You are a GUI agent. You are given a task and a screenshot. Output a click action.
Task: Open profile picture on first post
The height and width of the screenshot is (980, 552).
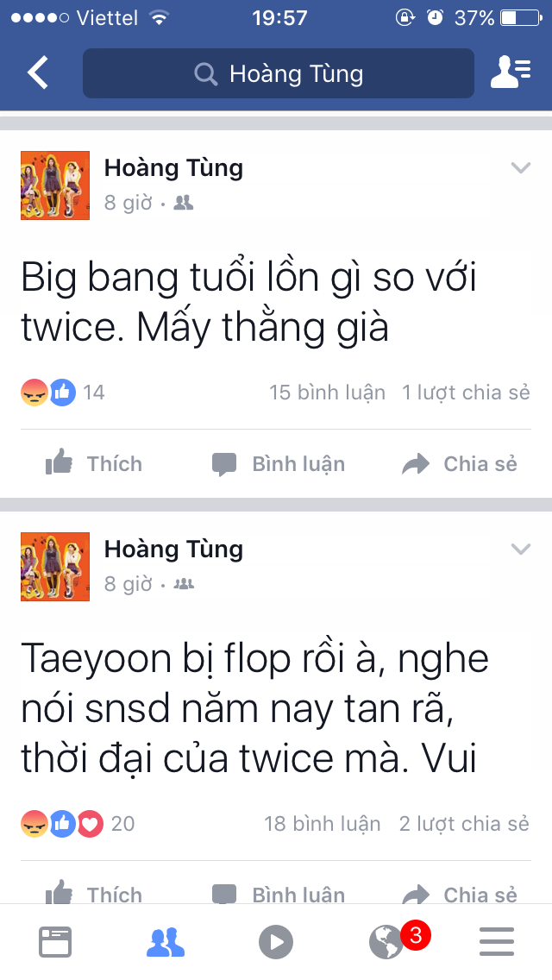(55, 185)
